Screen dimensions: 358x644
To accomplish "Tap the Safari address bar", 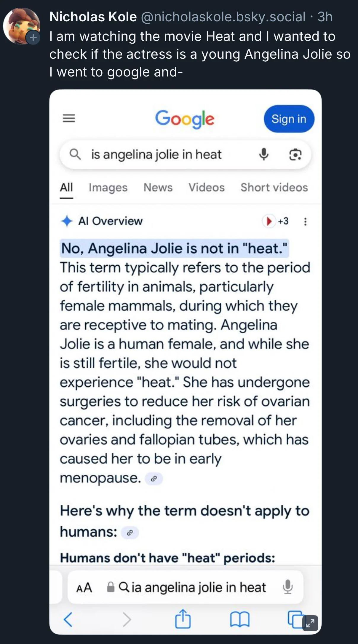I will pyautogui.click(x=193, y=587).
